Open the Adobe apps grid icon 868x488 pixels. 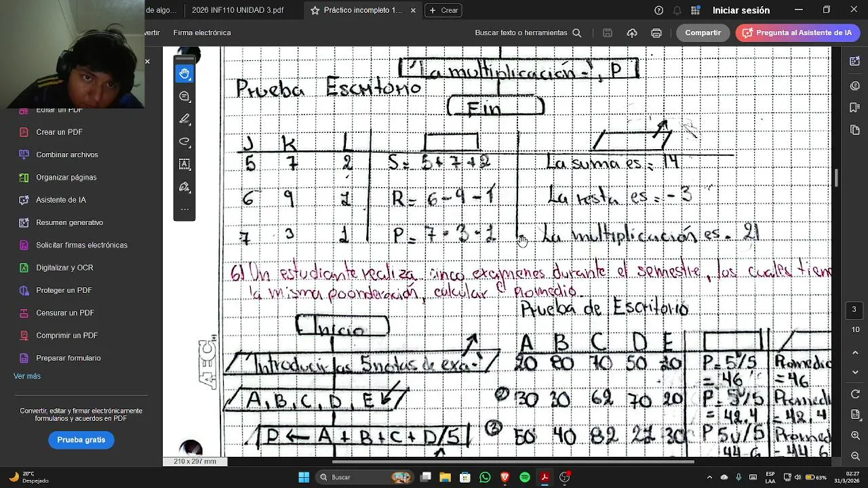695,10
